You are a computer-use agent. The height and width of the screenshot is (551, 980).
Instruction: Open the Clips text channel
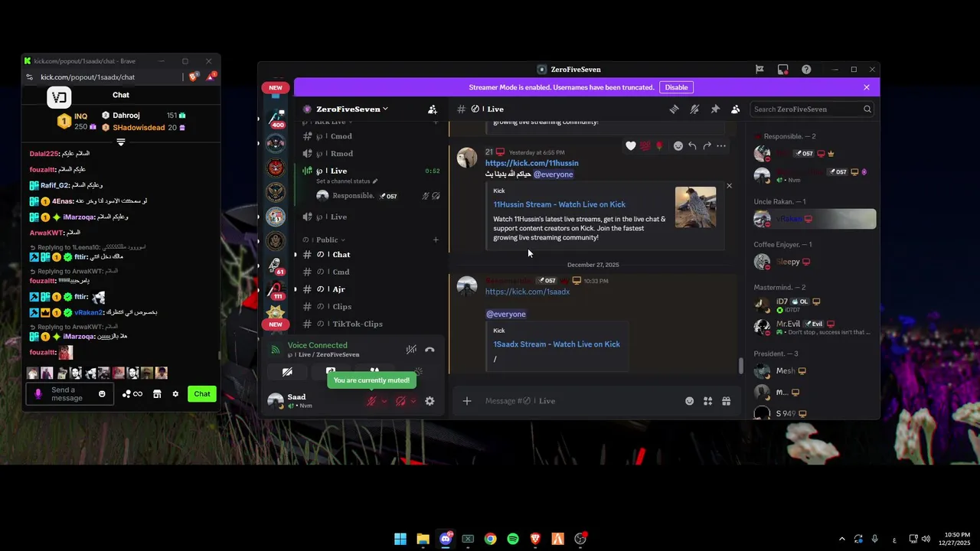point(370,307)
